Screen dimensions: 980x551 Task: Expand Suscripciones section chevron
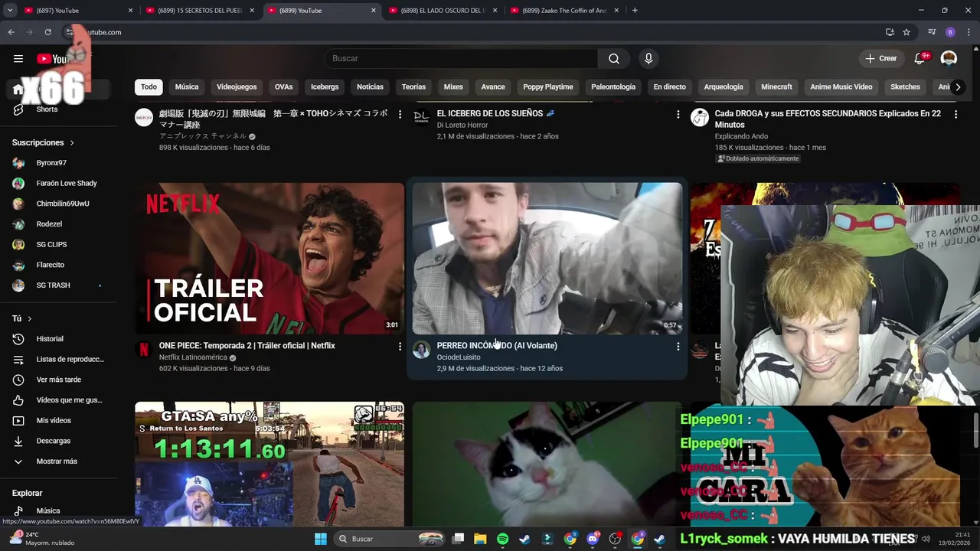point(72,143)
